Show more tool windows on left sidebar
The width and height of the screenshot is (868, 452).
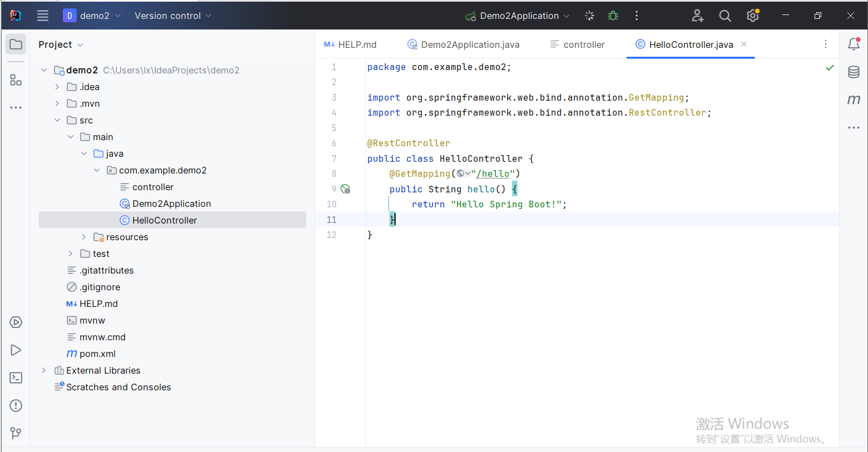[x=16, y=107]
